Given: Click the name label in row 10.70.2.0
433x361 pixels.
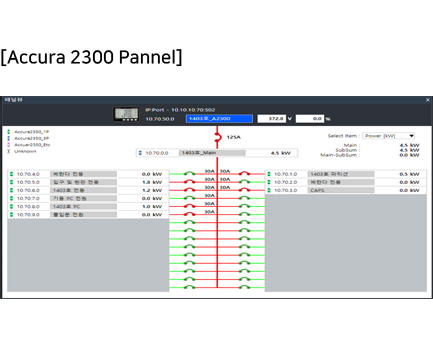Looking at the screenshot, I should [x=341, y=182].
